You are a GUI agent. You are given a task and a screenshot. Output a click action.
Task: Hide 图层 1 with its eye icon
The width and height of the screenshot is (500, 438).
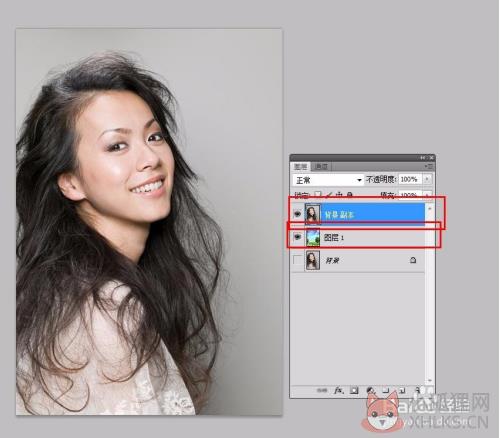click(298, 237)
